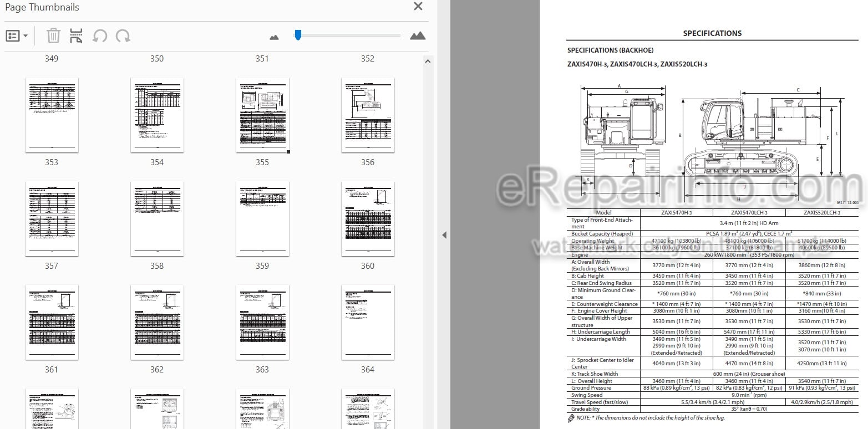Viewport: 868px width, 429px height.
Task: Select page 358 thumbnail
Action: point(157,218)
